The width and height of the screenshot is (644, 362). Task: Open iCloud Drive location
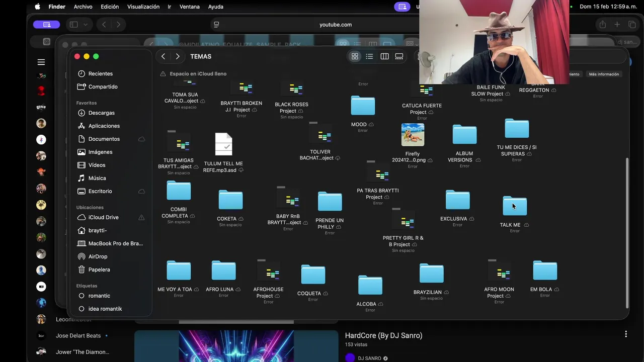tap(104, 217)
